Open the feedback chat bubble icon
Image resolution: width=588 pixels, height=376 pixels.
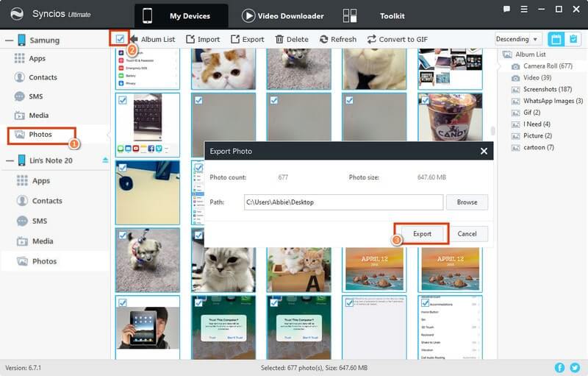[x=507, y=9]
